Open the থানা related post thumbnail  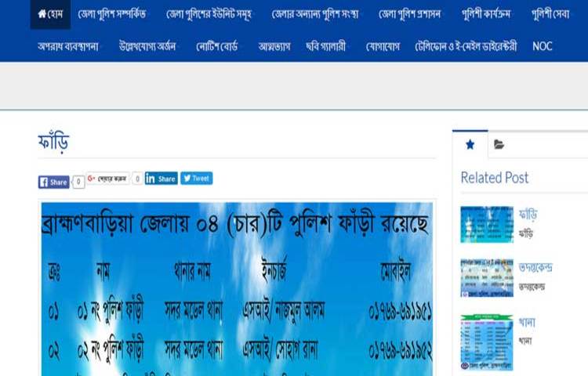[x=487, y=342]
